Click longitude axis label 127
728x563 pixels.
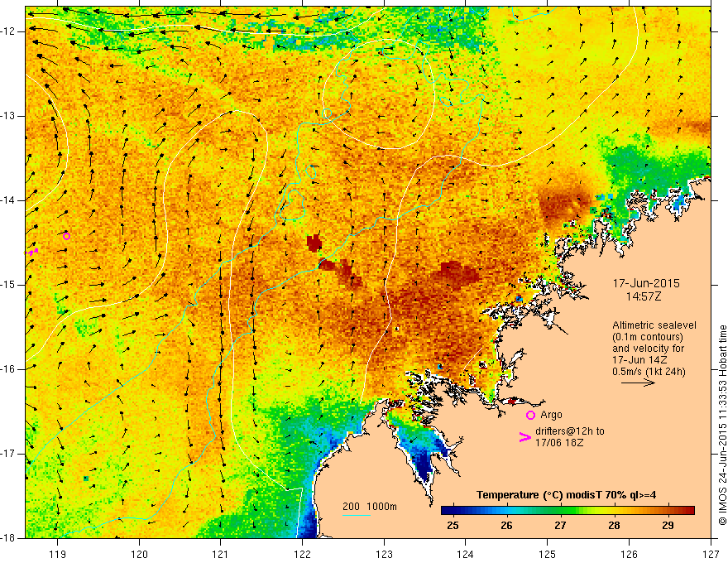click(x=711, y=554)
